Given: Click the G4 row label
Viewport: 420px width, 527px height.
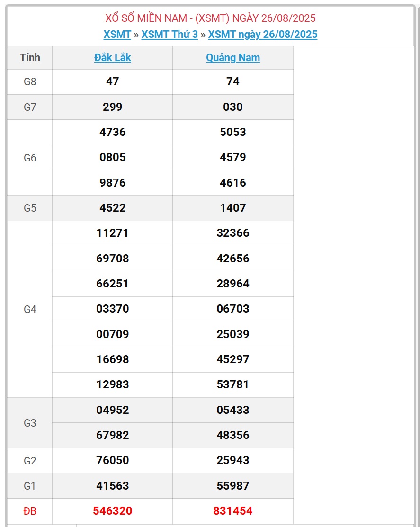Looking at the screenshot, I should (x=30, y=309).
